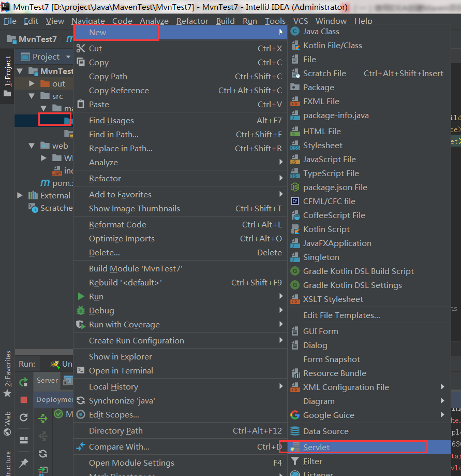This screenshot has width=461, height=476.
Task: Choose Optimize Imports entry
Action: tap(180, 238)
